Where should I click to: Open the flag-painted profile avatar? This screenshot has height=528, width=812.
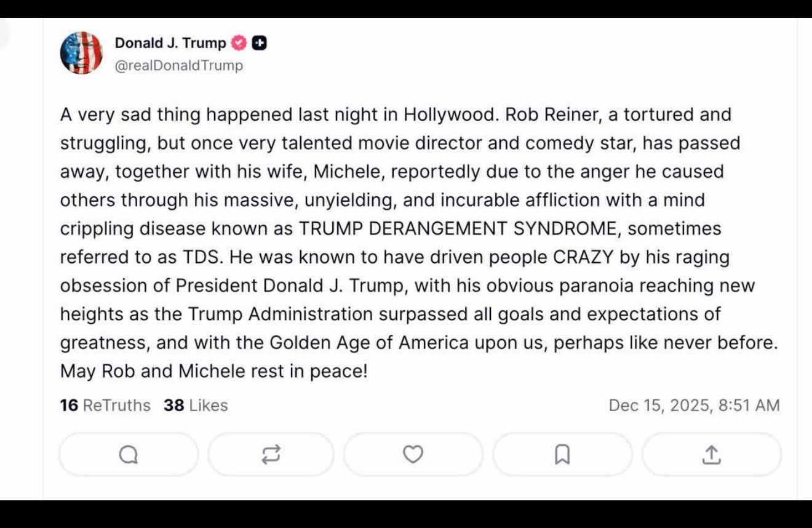pos(81,53)
